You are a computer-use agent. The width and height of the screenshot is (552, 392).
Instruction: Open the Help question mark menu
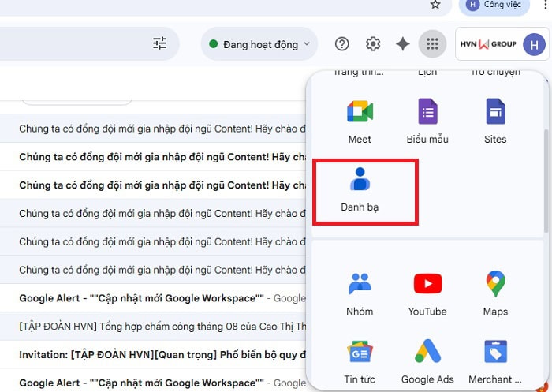(x=341, y=44)
